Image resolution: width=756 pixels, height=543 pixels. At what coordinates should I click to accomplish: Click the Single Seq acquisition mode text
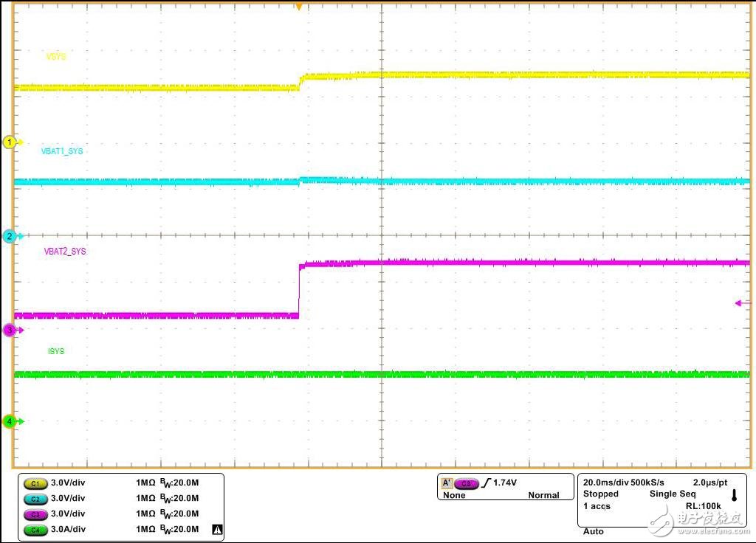click(672, 494)
